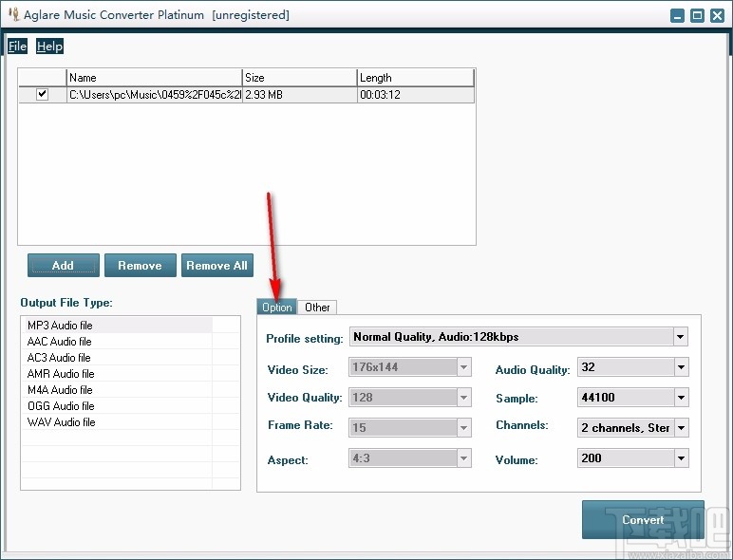733x560 pixels.
Task: Click the Remove All button
Action: click(x=217, y=266)
